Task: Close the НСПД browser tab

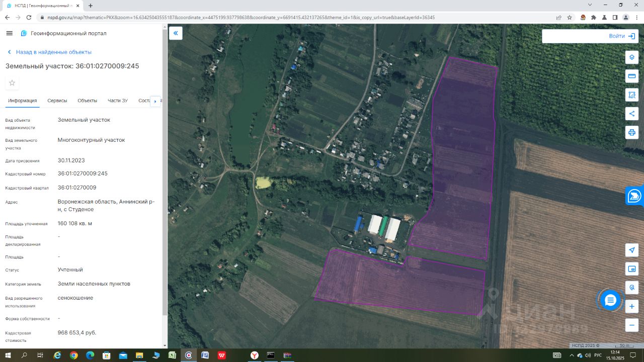Action: click(x=78, y=6)
